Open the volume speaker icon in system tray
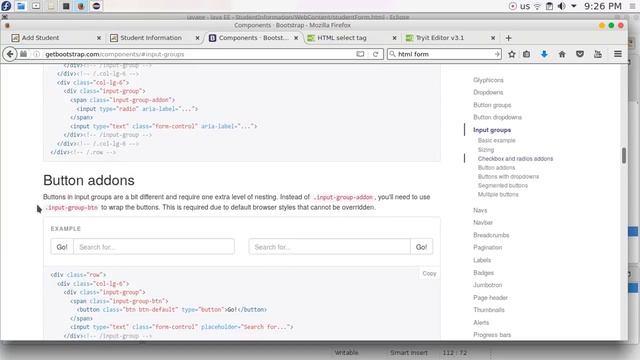The image size is (640, 360). (562, 6)
